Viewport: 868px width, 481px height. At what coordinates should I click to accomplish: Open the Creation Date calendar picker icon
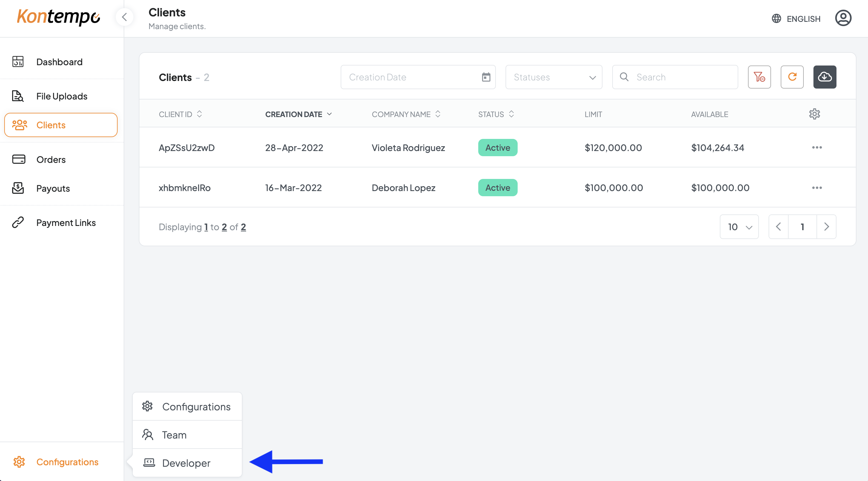tap(486, 77)
